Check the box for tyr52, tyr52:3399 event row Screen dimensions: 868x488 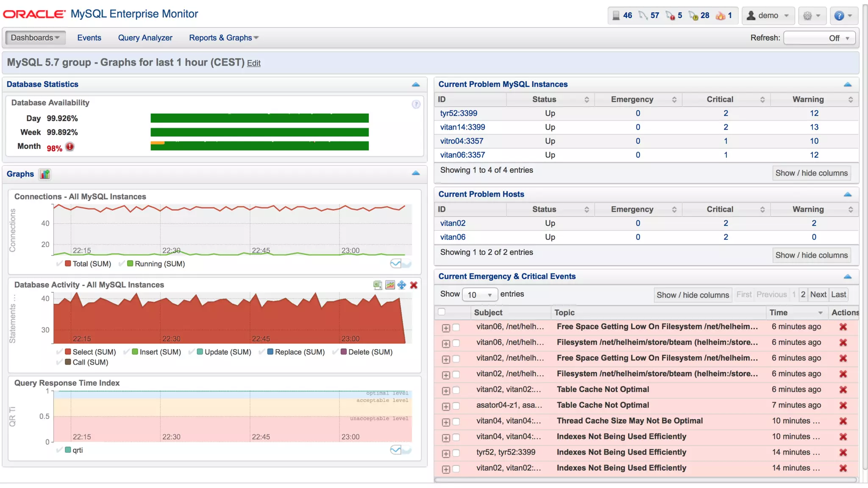tap(456, 453)
